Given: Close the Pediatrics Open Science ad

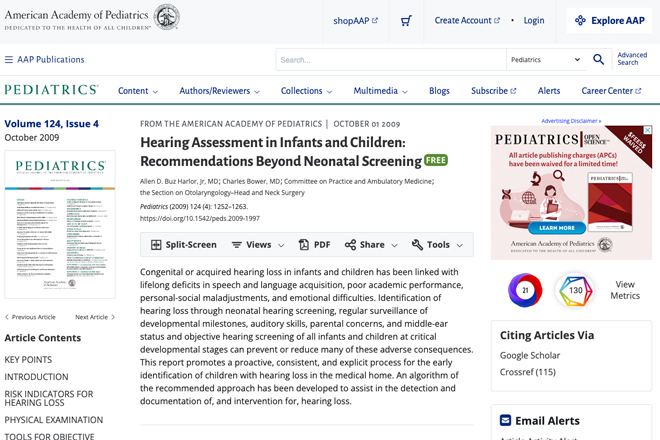Looking at the screenshot, I should (648, 130).
